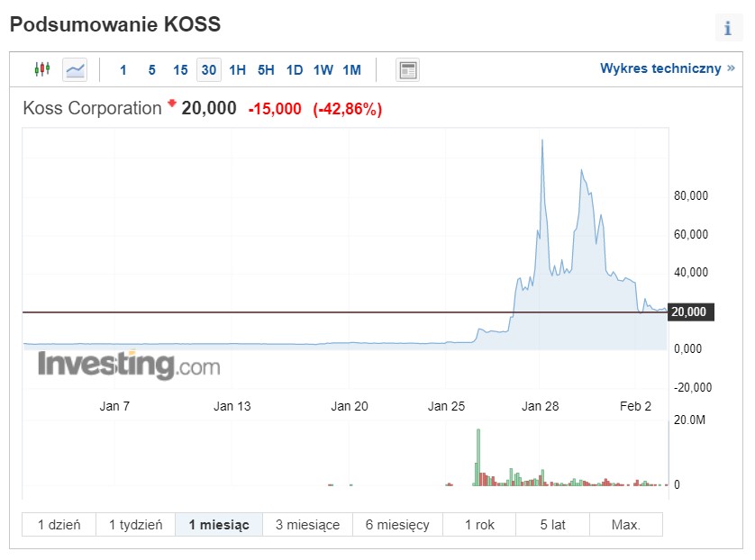This screenshot has width=755, height=560.
Task: Click the 80,000 price axis label
Action: (x=691, y=195)
